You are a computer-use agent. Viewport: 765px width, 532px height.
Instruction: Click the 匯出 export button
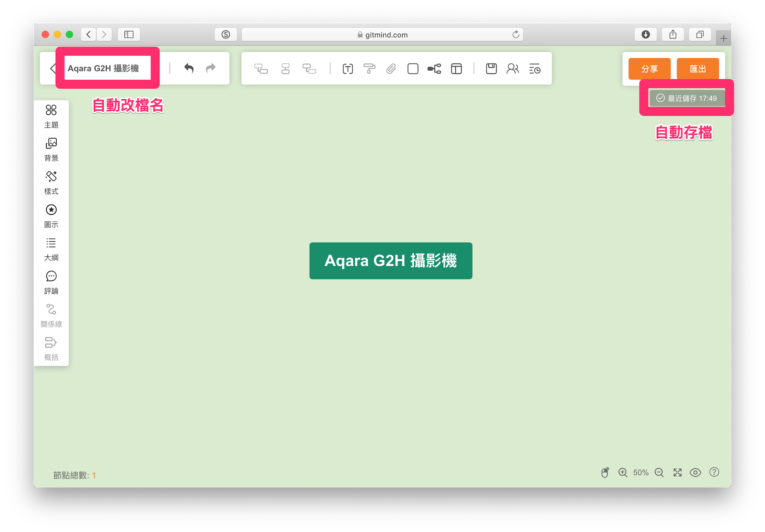coord(698,69)
